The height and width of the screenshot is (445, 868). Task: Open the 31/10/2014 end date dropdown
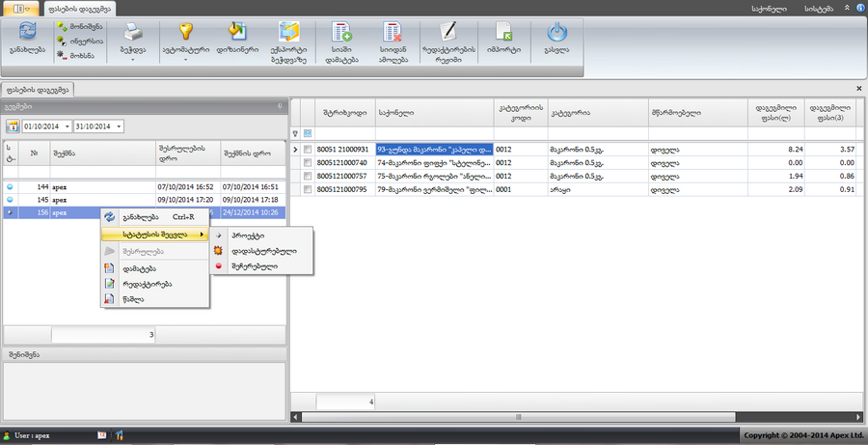pos(119,126)
